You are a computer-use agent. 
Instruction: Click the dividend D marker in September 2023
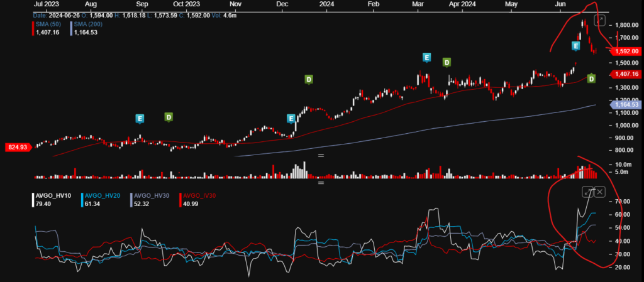(169, 117)
